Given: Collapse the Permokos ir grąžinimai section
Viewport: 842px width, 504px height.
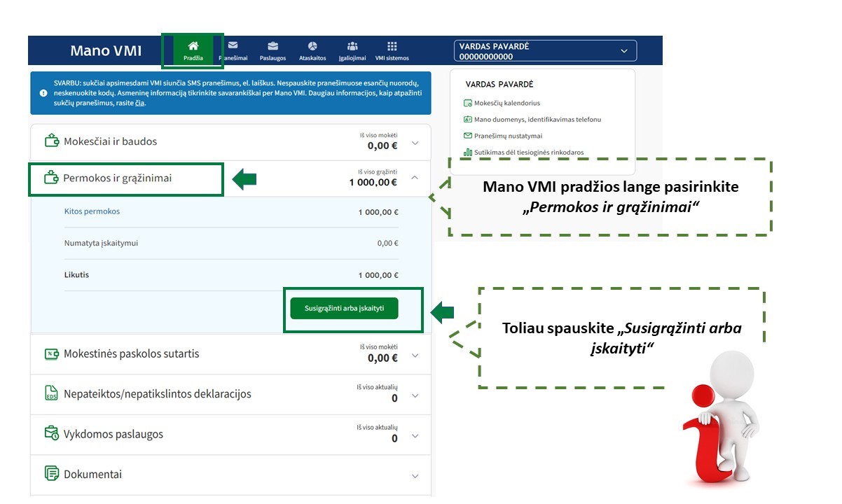Looking at the screenshot, I should coord(415,178).
